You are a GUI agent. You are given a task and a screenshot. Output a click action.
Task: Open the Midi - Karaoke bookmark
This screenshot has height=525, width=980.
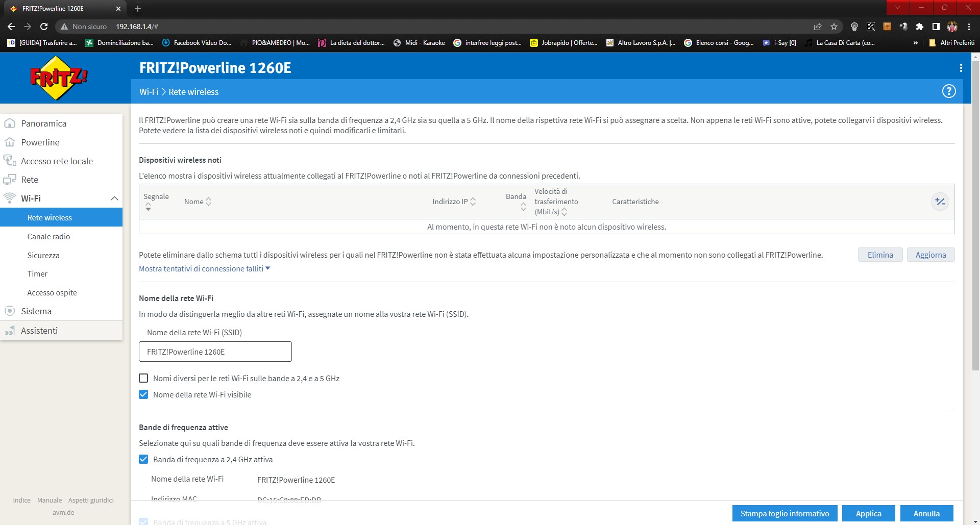tap(419, 43)
